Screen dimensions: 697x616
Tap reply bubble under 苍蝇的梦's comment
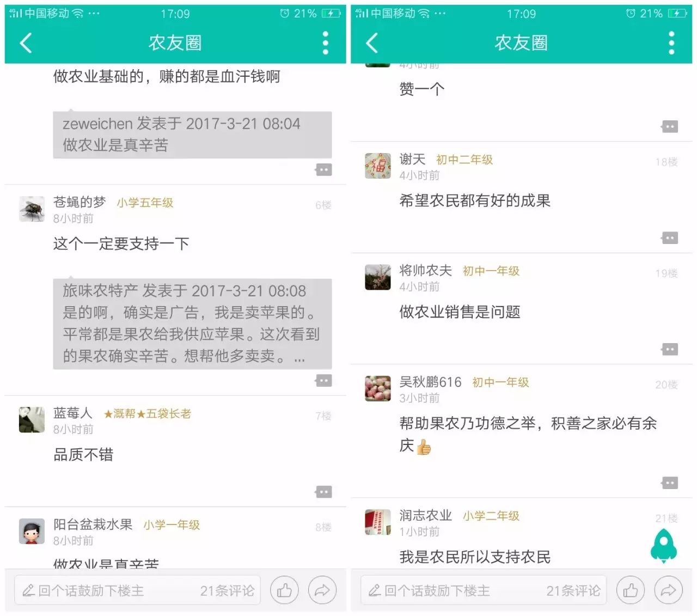323,380
